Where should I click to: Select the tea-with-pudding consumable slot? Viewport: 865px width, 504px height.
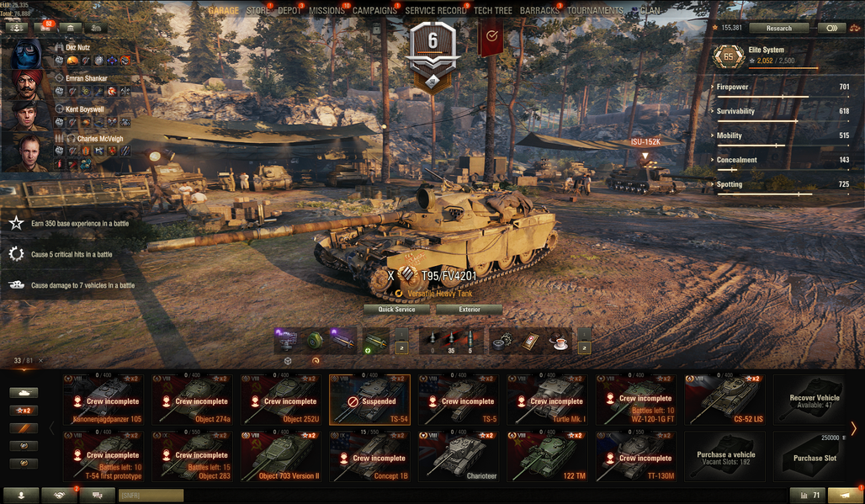(560, 342)
